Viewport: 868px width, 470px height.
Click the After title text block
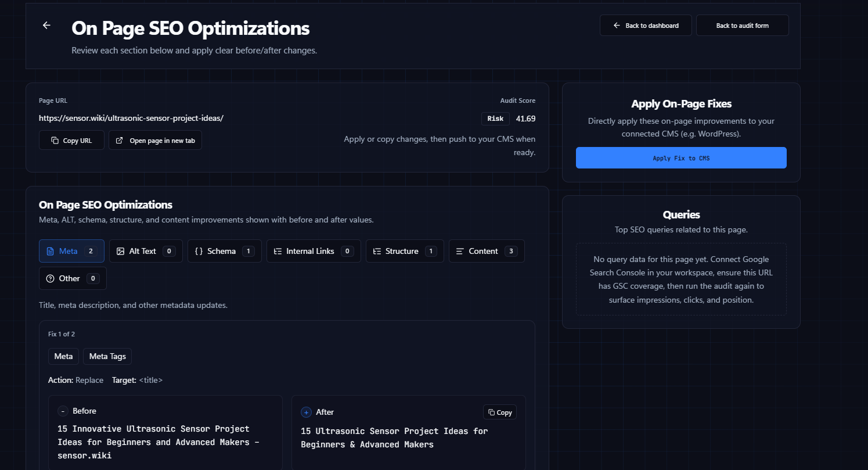(394, 437)
